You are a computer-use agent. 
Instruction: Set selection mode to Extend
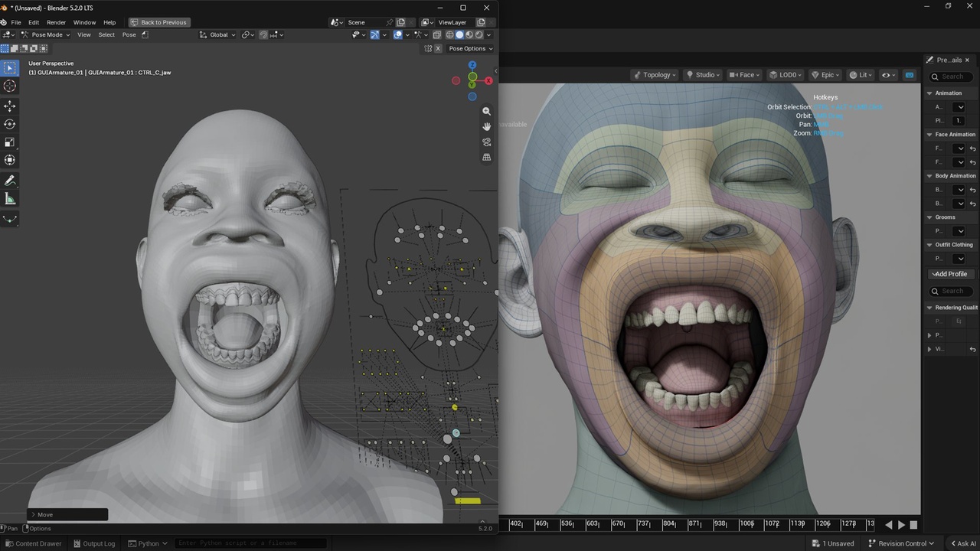(14, 48)
